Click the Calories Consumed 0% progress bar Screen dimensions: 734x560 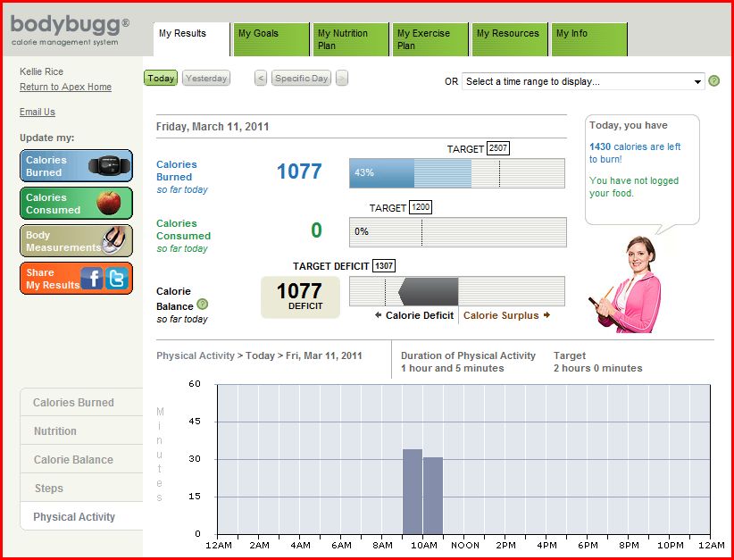(458, 232)
